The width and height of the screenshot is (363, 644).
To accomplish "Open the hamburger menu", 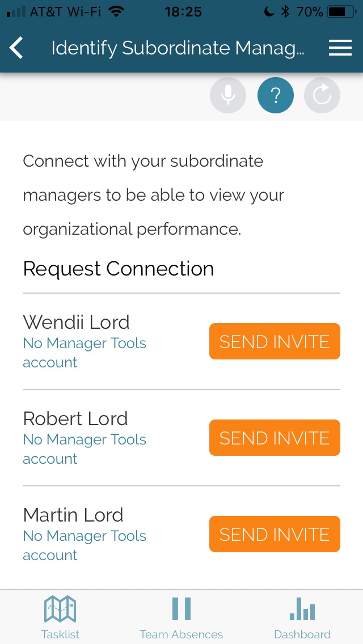I will click(x=340, y=48).
